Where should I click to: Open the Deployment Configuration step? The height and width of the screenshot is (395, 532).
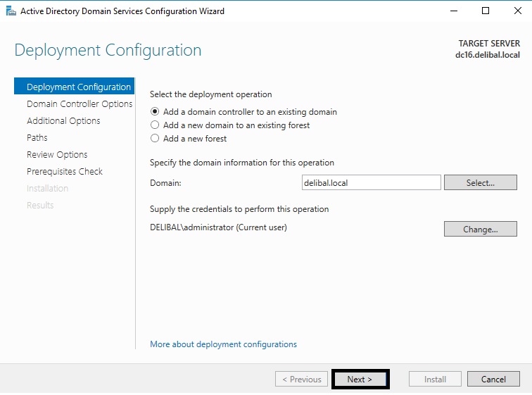point(78,87)
